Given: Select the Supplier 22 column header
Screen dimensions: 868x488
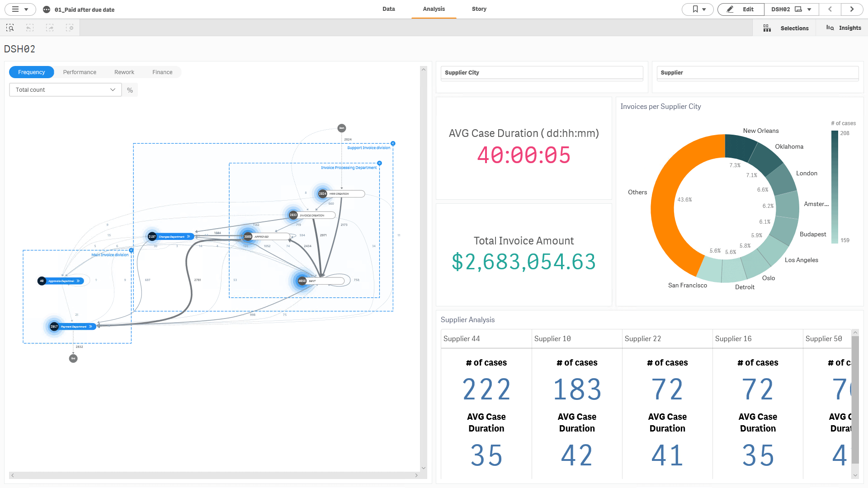Looking at the screenshot, I should pyautogui.click(x=667, y=339).
